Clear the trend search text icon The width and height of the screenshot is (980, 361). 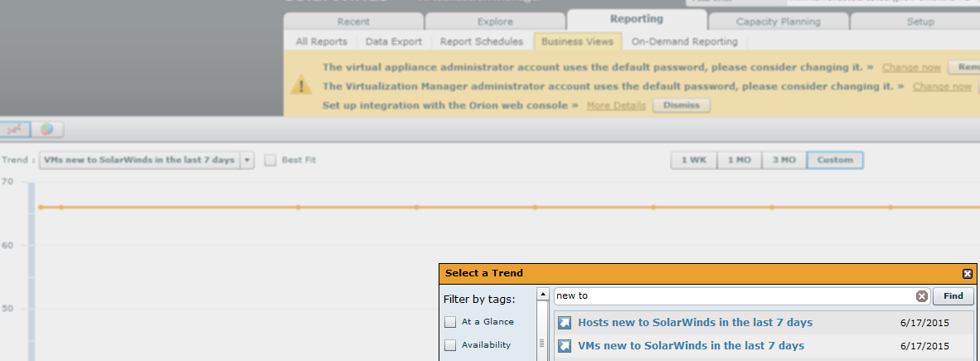coord(922,296)
